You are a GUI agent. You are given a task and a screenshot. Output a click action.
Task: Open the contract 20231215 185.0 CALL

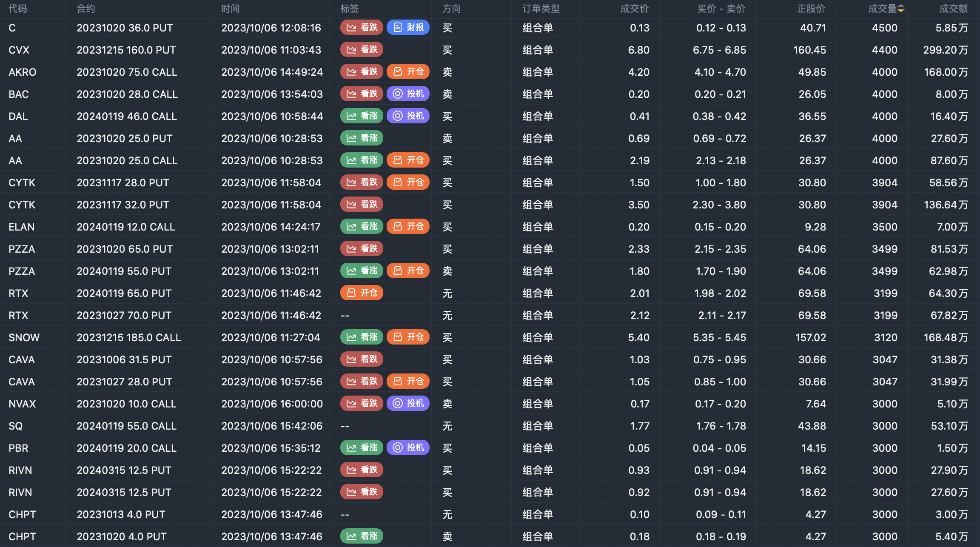[x=128, y=337]
